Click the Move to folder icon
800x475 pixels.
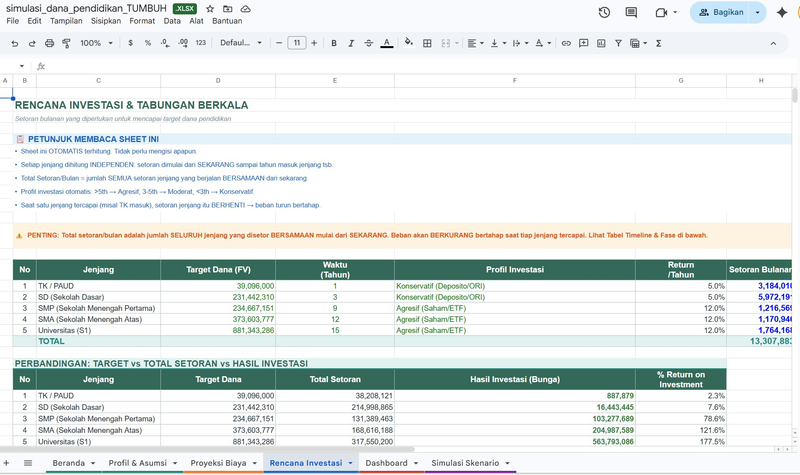coord(228,9)
